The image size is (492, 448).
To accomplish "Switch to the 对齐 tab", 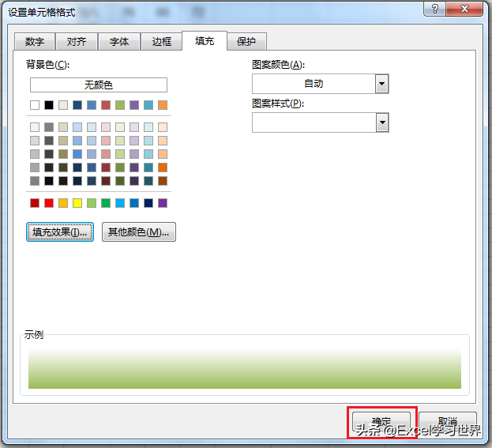I will pos(77,41).
